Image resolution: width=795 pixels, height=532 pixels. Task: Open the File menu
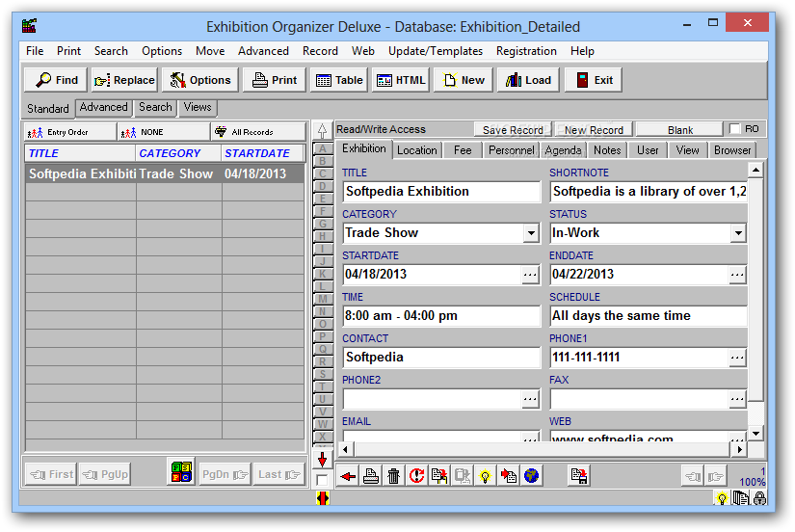pyautogui.click(x=35, y=51)
